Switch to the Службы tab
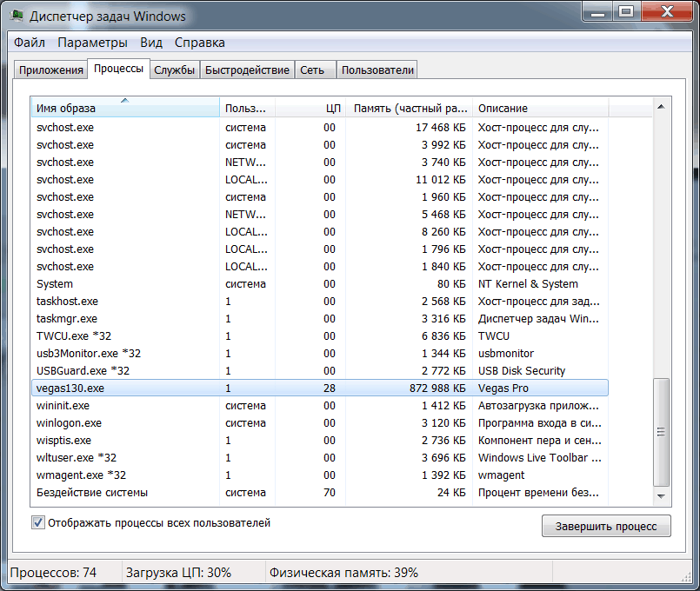Image resolution: width=700 pixels, height=591 pixels. [174, 70]
